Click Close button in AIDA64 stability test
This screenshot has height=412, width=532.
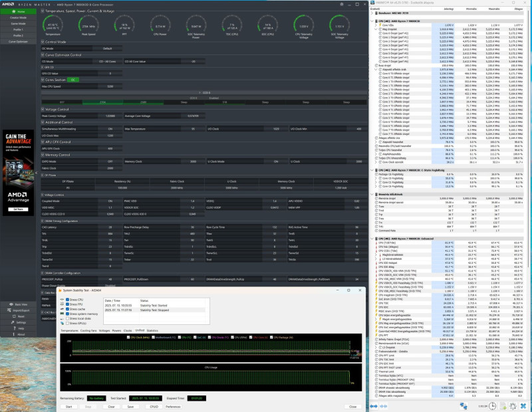pyautogui.click(x=353, y=407)
